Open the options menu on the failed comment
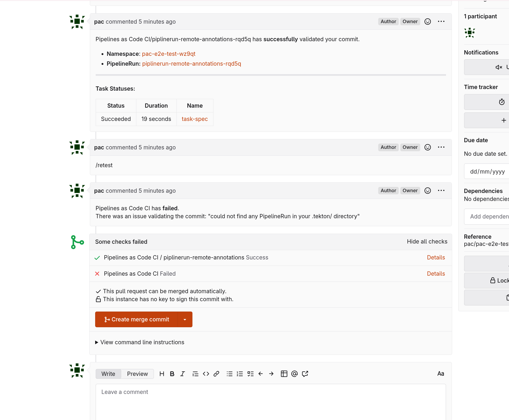Viewport: 509px width, 420px height. point(441,191)
